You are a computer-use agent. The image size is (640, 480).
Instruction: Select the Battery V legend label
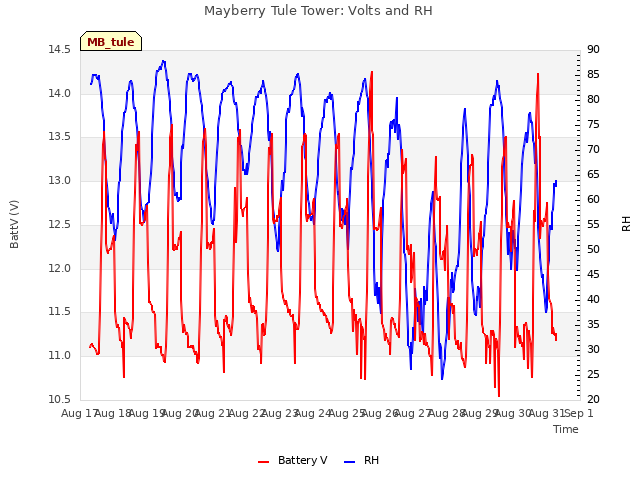pyautogui.click(x=302, y=460)
